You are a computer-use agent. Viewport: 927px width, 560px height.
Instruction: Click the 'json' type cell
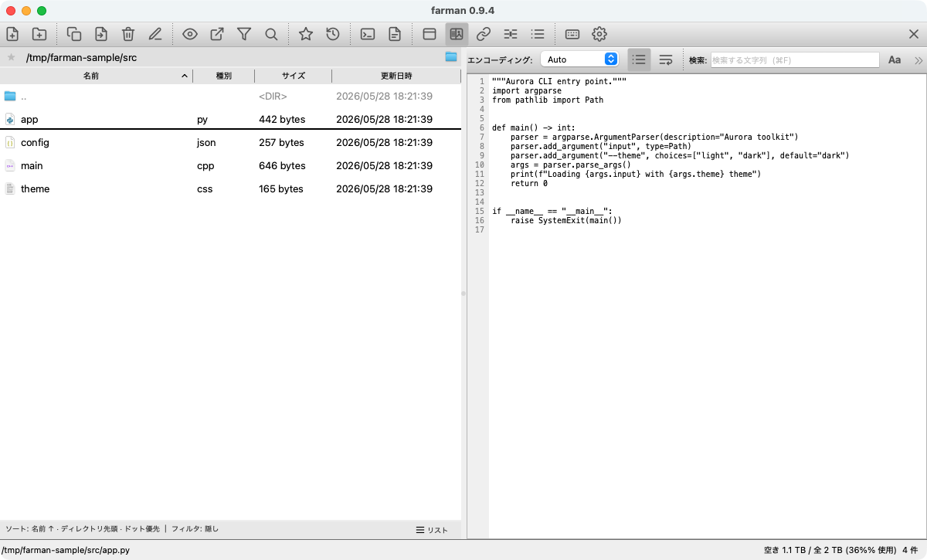pos(206,142)
